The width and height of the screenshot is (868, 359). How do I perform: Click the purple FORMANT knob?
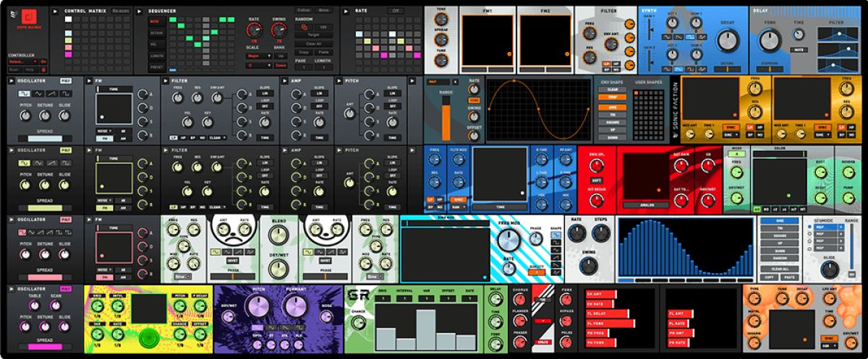296,307
